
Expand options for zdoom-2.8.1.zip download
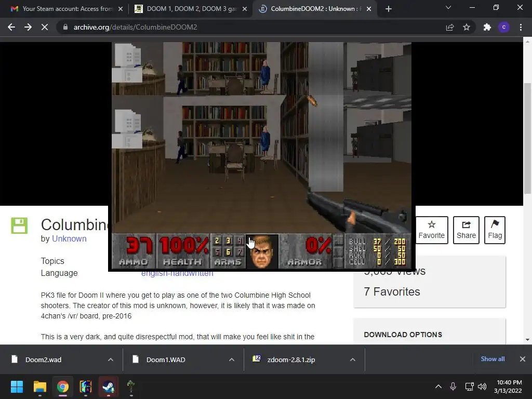353,360
